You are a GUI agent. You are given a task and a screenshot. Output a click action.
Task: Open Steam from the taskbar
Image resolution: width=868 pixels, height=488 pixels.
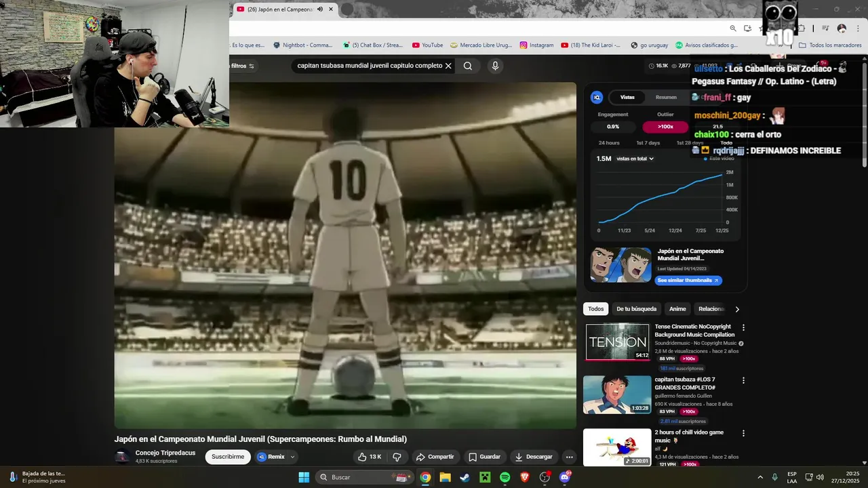[465, 477]
